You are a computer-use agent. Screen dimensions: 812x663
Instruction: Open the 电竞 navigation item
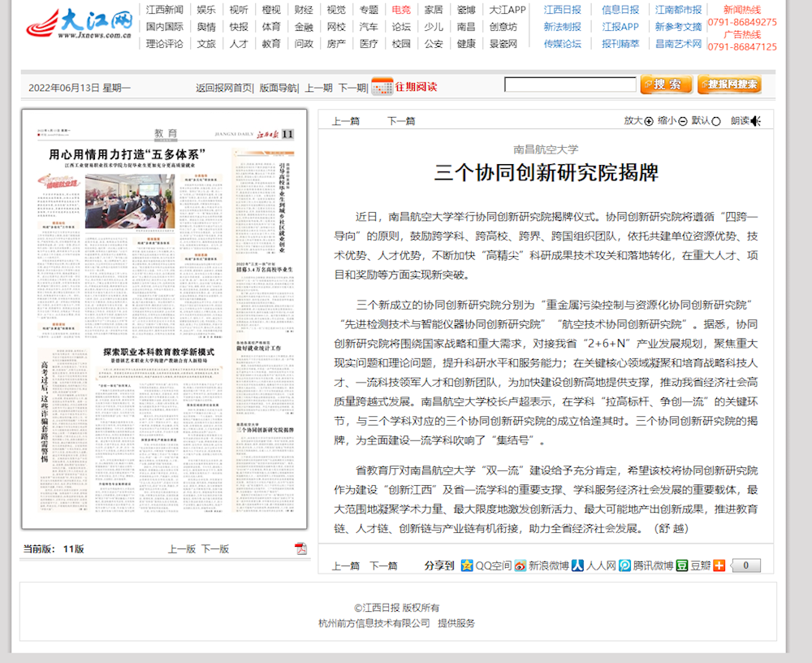pos(400,10)
